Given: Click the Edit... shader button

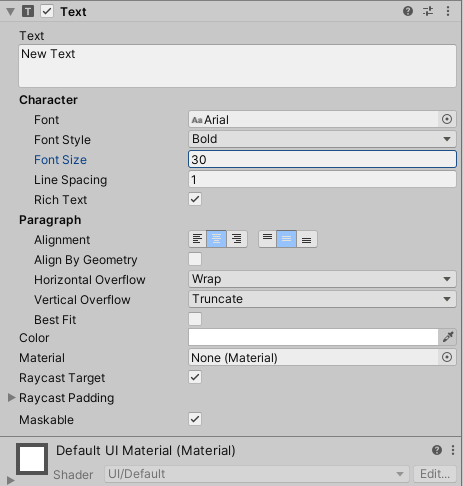Looking at the screenshot, I should coord(435,474).
